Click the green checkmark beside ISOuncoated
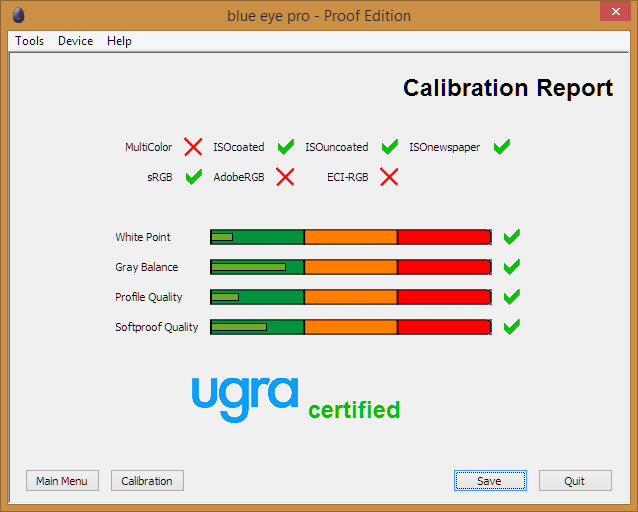The width and height of the screenshot is (638, 512). [x=389, y=147]
